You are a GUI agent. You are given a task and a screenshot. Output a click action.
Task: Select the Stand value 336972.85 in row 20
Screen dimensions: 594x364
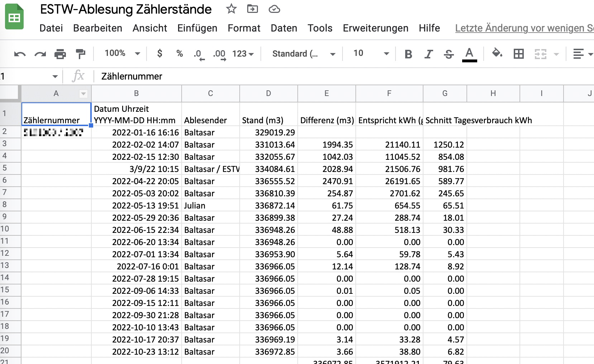(x=269, y=351)
